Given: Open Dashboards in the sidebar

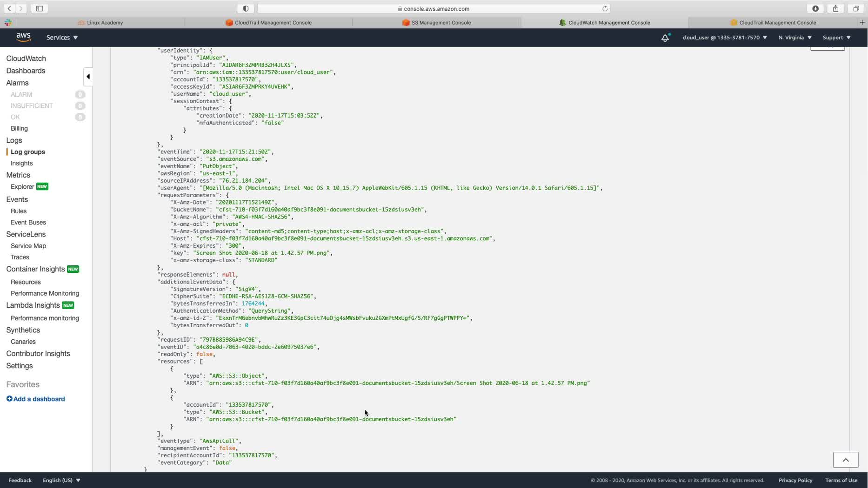Looking at the screenshot, I should 26,71.
